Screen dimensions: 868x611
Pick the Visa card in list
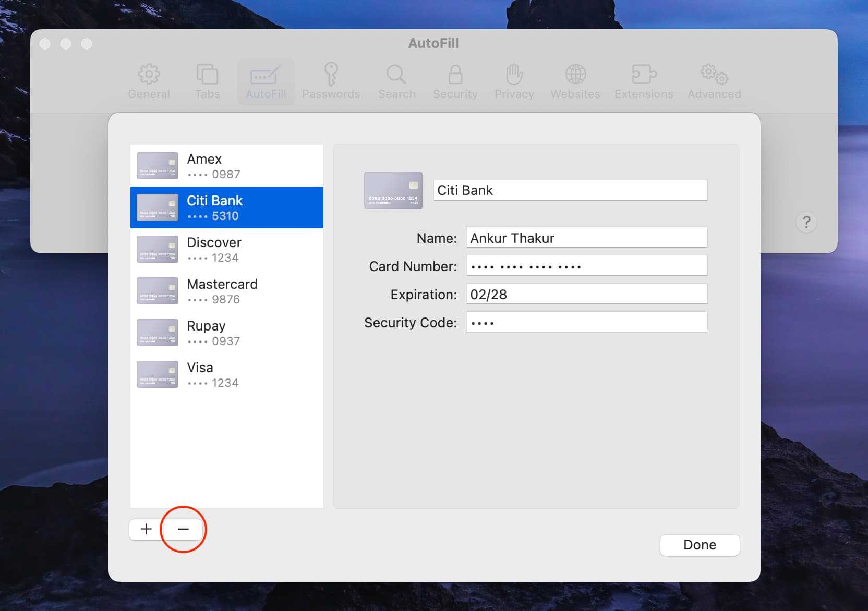(227, 374)
